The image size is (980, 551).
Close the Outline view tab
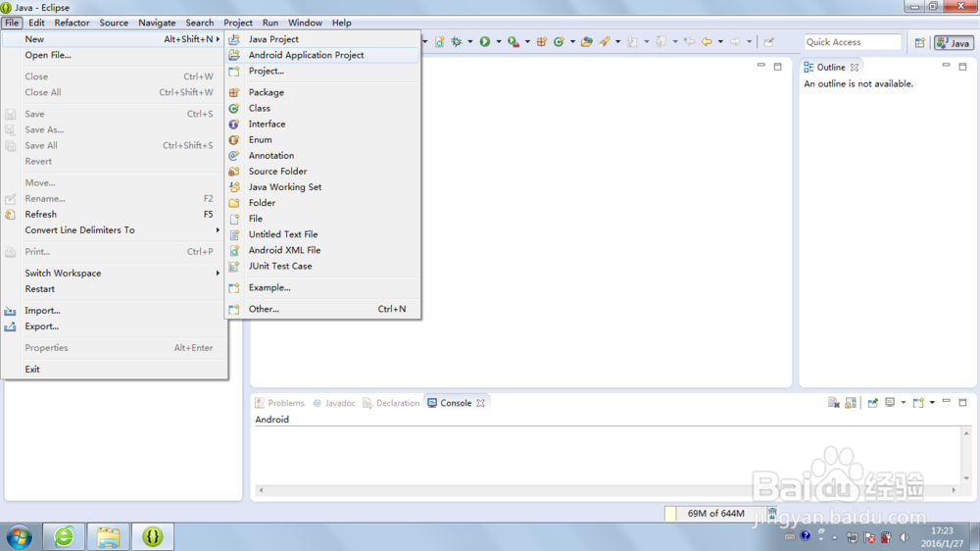855,67
